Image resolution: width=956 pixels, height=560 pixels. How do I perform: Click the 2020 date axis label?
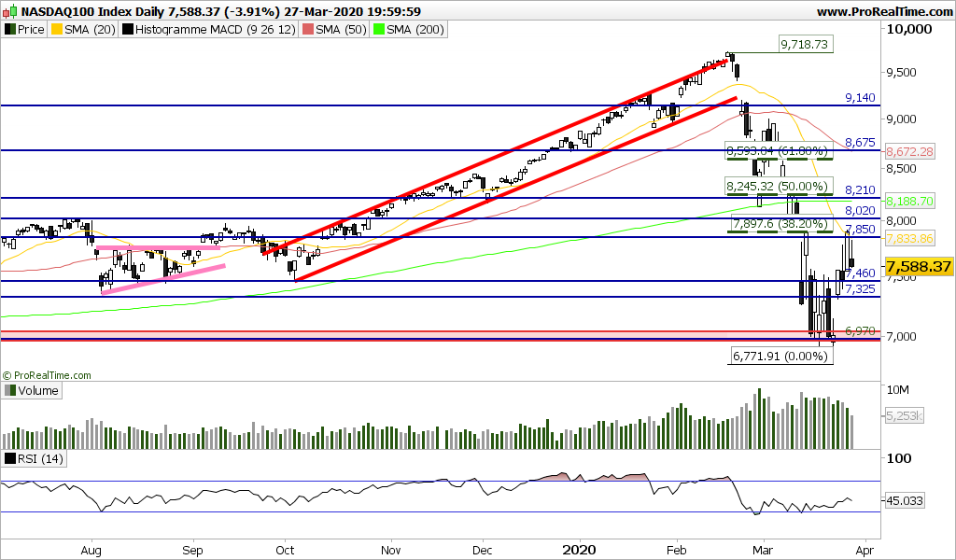[x=579, y=551]
